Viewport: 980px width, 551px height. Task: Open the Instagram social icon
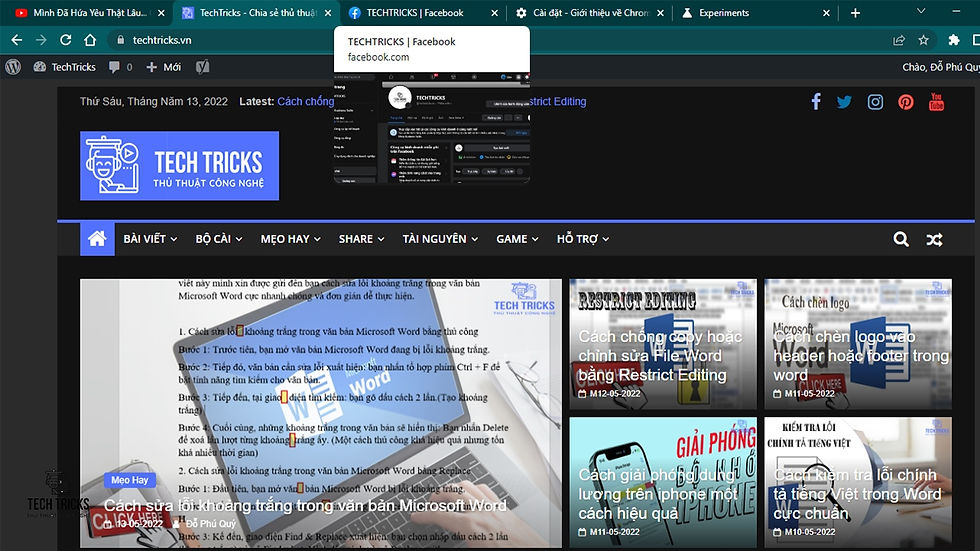coord(875,102)
